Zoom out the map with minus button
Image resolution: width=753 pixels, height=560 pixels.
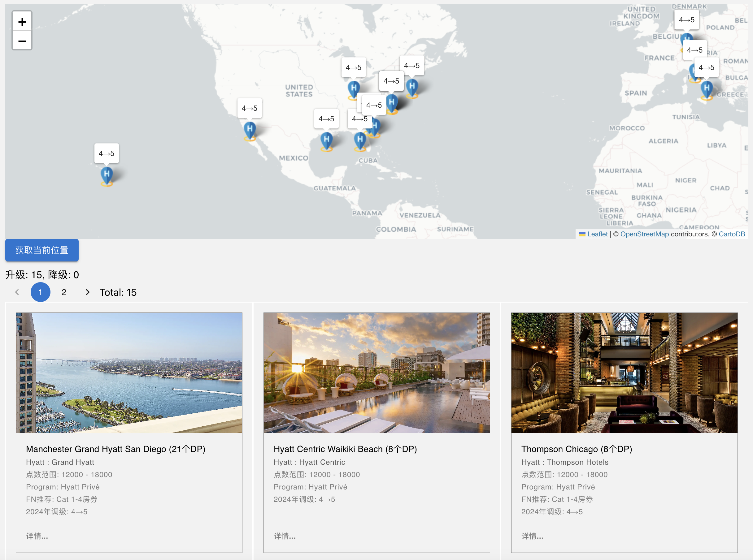22,41
